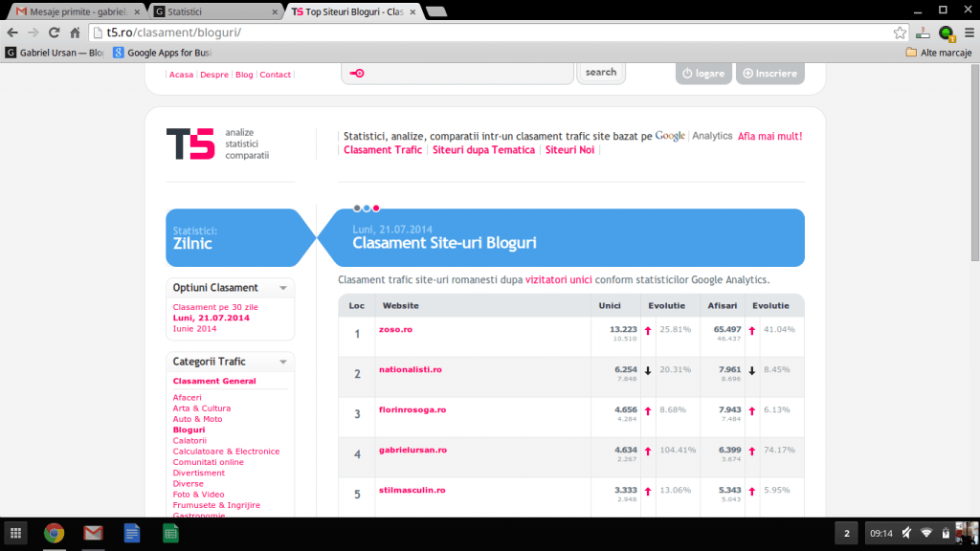Click the search button
This screenshot has width=980, height=551.
click(x=601, y=73)
